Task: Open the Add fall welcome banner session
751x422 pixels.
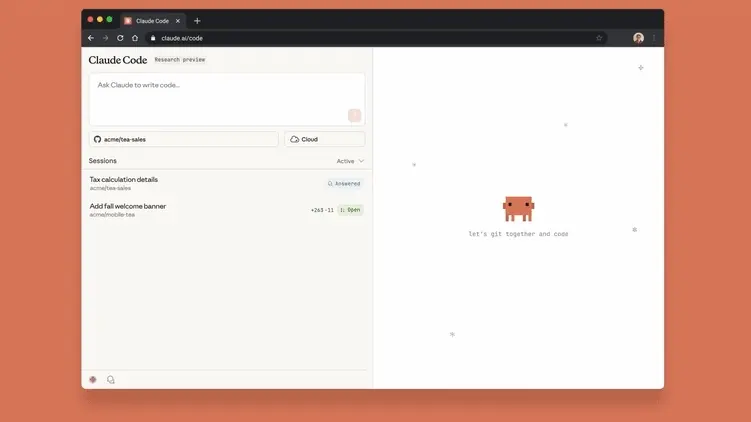Action: pos(227,210)
